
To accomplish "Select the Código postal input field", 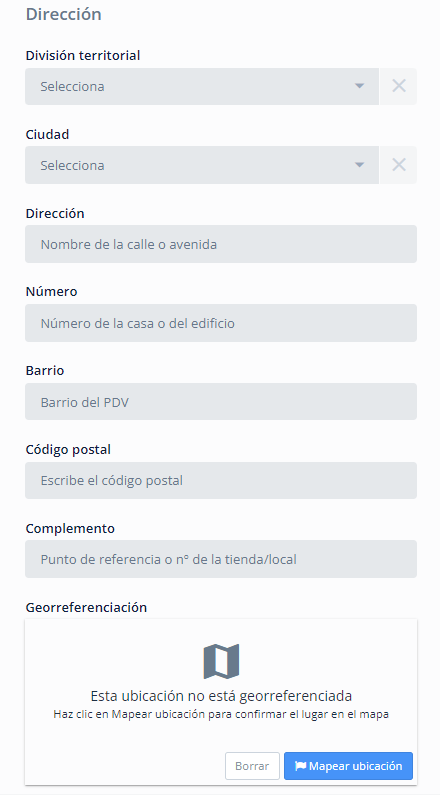I will [x=221, y=480].
